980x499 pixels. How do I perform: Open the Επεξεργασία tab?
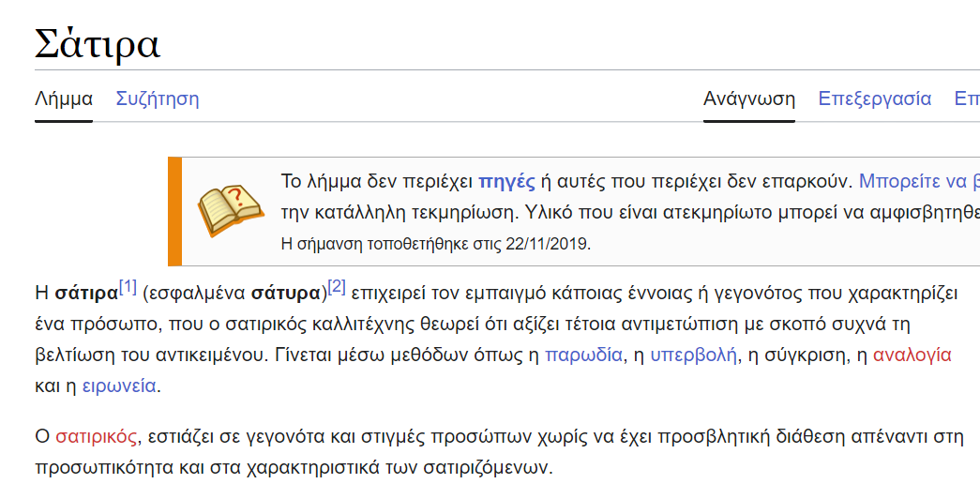874,98
